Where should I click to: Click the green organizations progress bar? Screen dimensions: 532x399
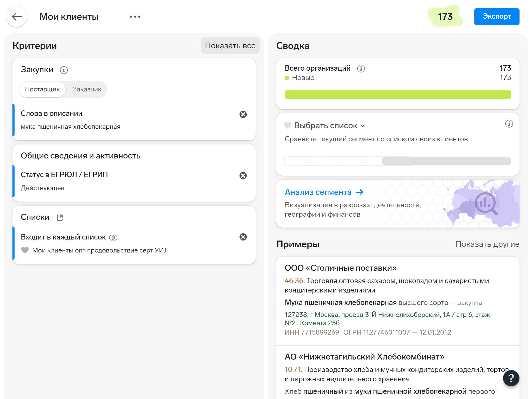coord(397,95)
